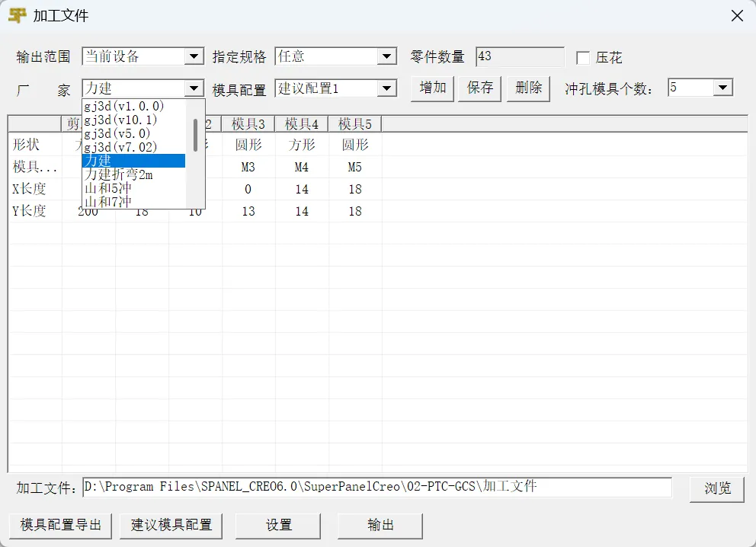Click the X长度 row label
The width and height of the screenshot is (756, 547).
point(29,188)
